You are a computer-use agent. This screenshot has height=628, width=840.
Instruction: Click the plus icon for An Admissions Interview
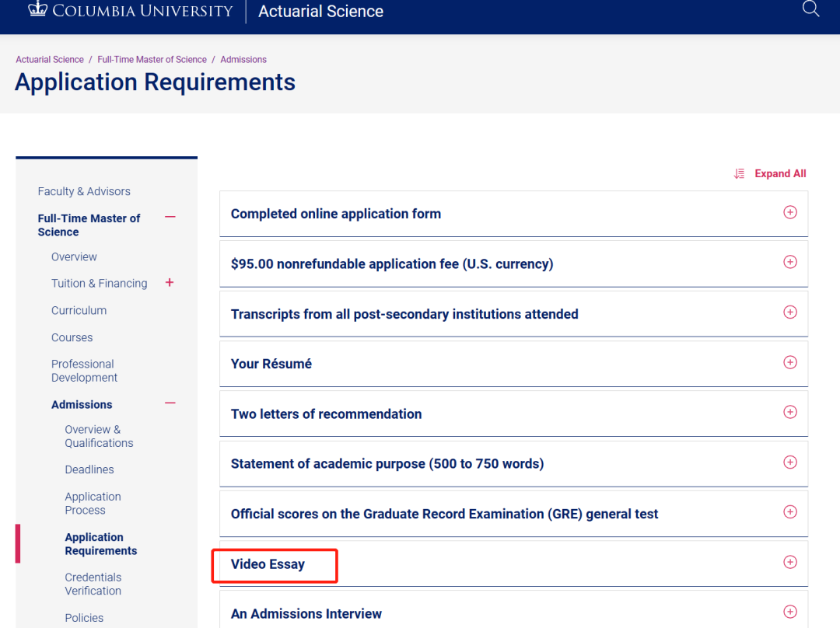coord(790,611)
